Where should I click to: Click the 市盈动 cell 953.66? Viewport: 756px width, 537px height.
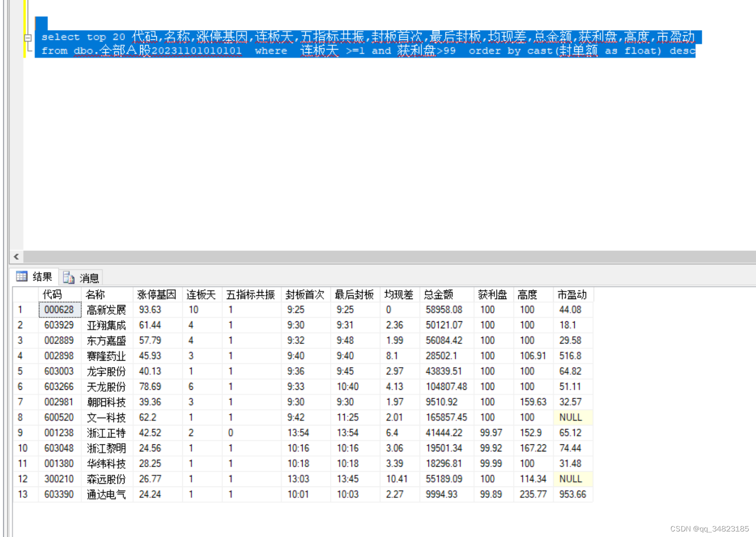[x=573, y=494]
